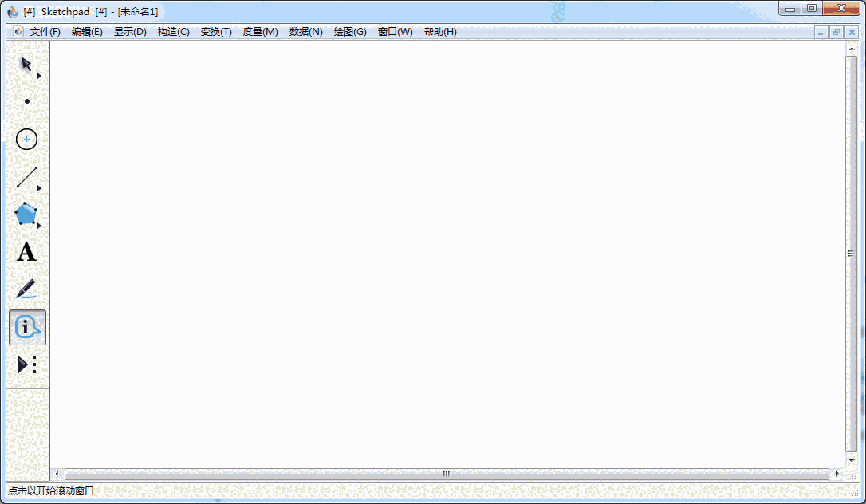Open the 构造(C) menu

(x=173, y=32)
